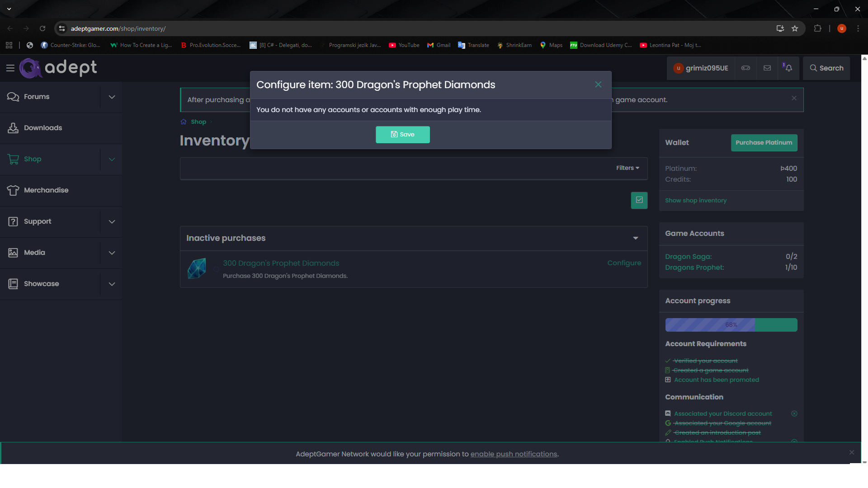Click Show shop inventory link
Viewport: 868px width, 488px height.
(696, 201)
